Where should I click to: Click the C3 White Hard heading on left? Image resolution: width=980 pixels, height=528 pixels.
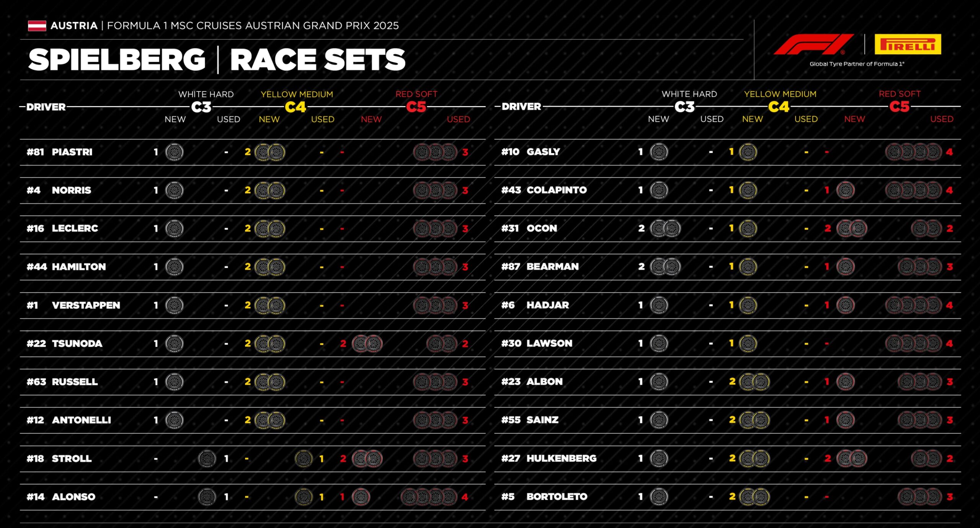point(202,107)
